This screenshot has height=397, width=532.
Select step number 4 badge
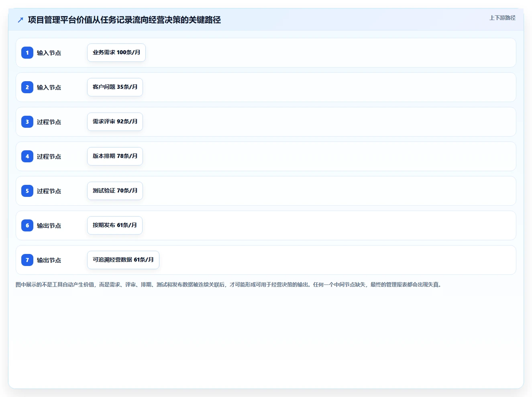pos(27,156)
